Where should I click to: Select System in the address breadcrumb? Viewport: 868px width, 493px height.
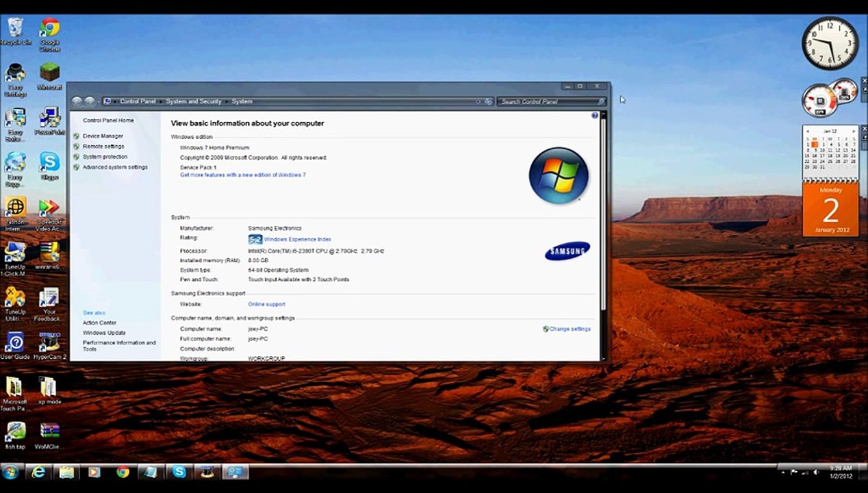[x=242, y=101]
